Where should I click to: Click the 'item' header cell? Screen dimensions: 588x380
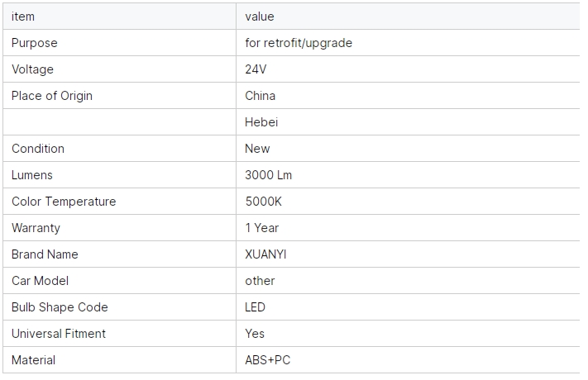[23, 17]
